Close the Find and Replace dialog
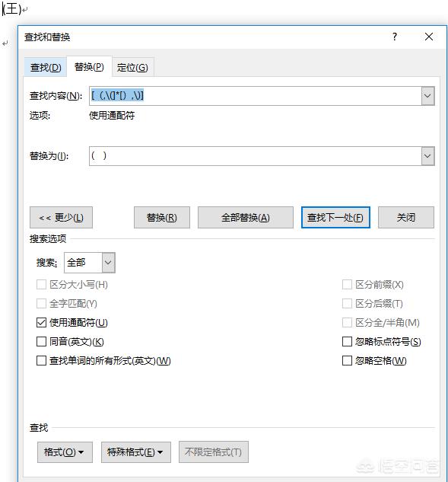 click(x=429, y=37)
